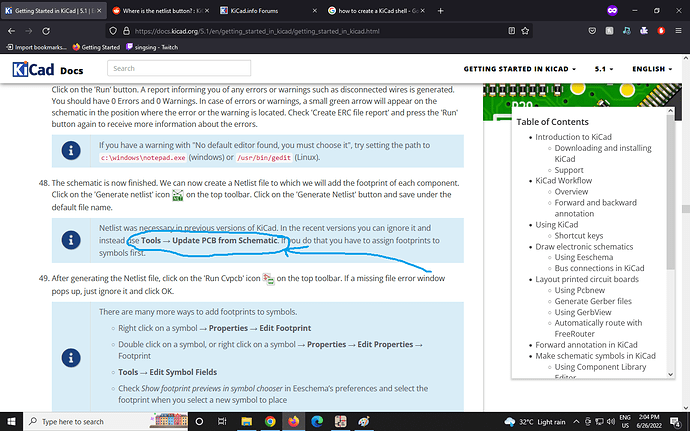This screenshot has height=431, width=690.
Task: Click the KiCad Docs search field
Action: tap(179, 68)
